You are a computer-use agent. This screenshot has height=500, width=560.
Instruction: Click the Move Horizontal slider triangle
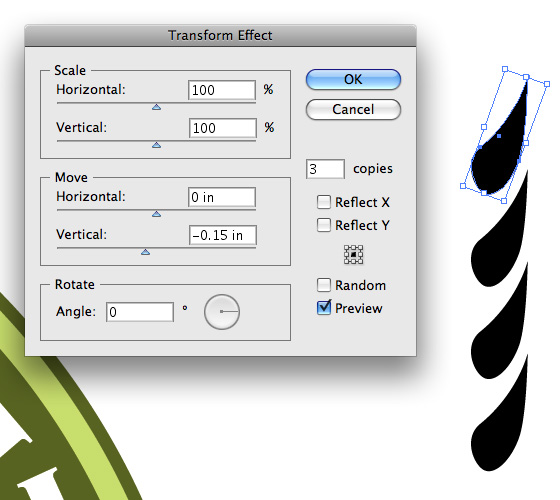[156, 214]
